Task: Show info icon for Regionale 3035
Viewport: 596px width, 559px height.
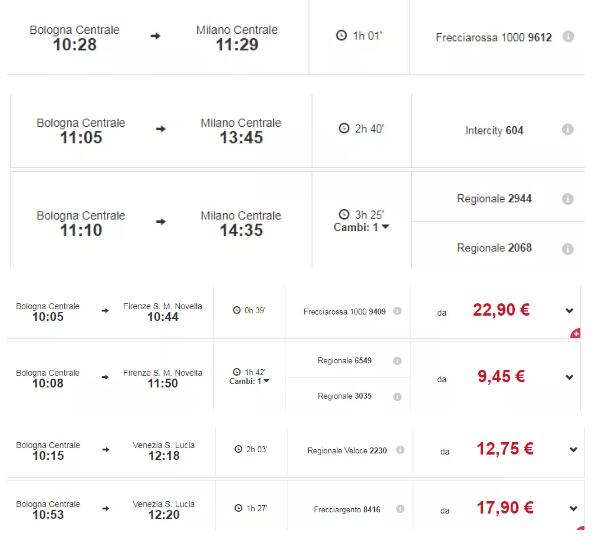Action: coord(397,397)
